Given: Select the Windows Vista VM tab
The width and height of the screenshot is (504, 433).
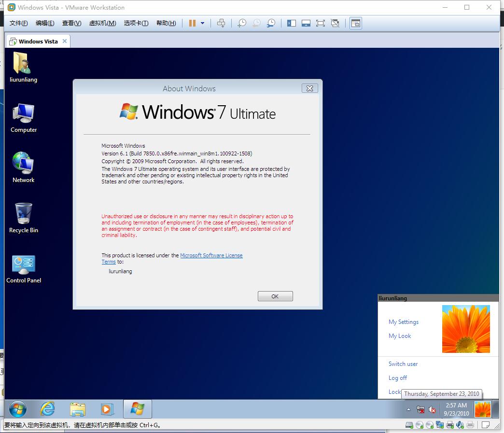Looking at the screenshot, I should (x=38, y=42).
